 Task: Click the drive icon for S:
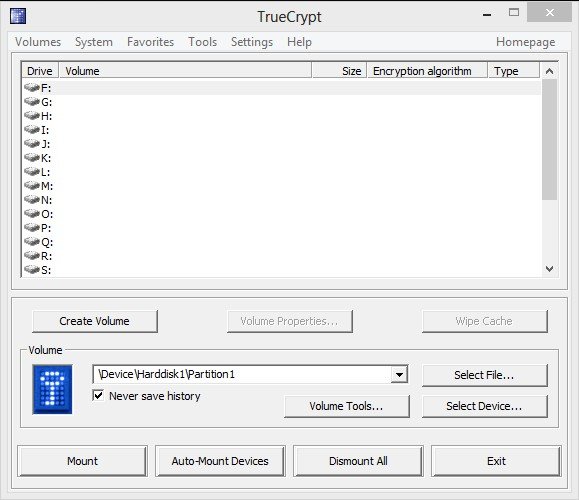click(x=32, y=270)
